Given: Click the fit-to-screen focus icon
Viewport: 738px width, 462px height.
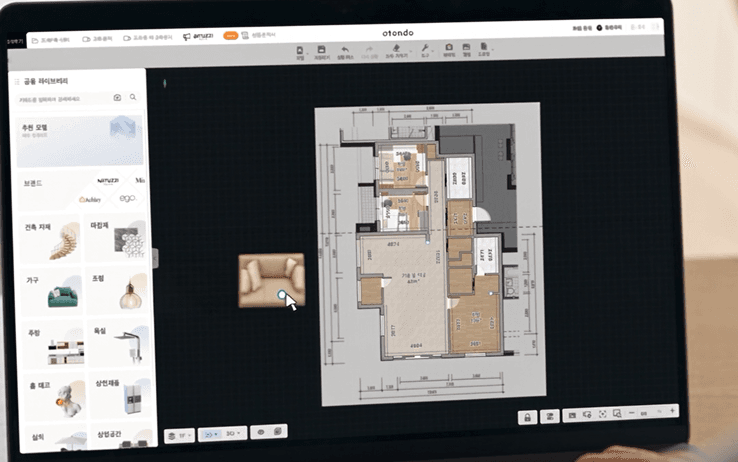Looking at the screenshot, I should click(602, 414).
